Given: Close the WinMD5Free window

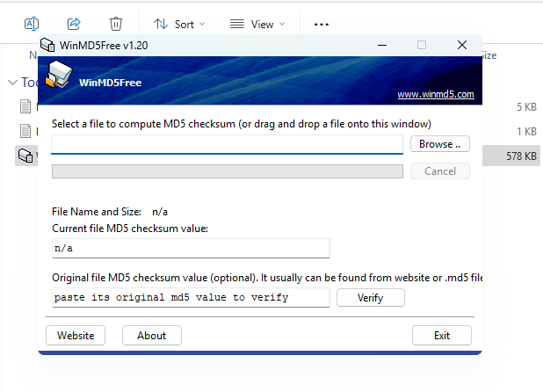Looking at the screenshot, I should click(462, 45).
